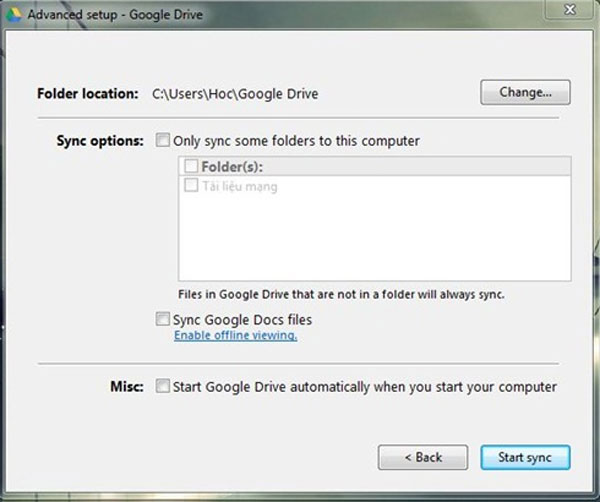This screenshot has height=502, width=600.
Task: Click the 'Files in Google Drive' note text
Action: [x=341, y=294]
